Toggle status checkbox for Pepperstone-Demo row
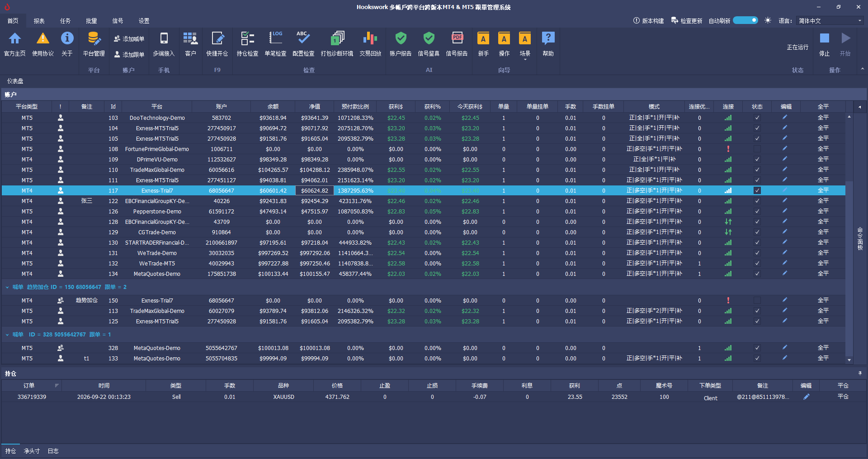Screen dimensions: 868x459 coord(757,211)
